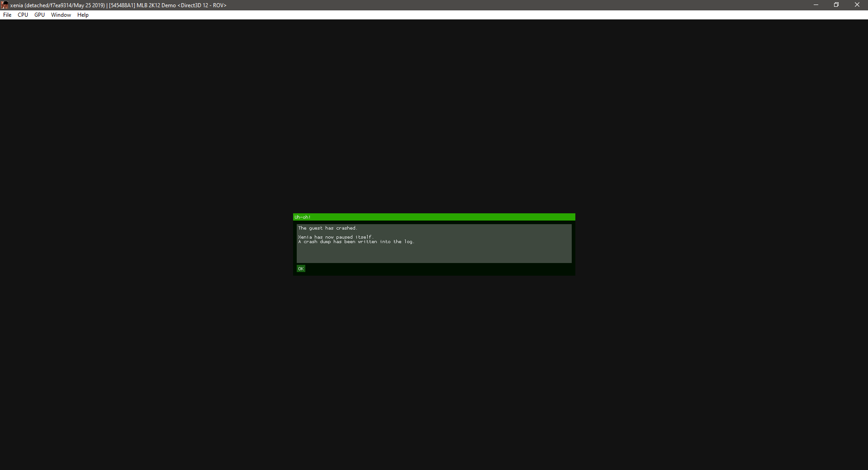Click the crash dump log message line
This screenshot has width=868, height=470.
(x=356, y=241)
